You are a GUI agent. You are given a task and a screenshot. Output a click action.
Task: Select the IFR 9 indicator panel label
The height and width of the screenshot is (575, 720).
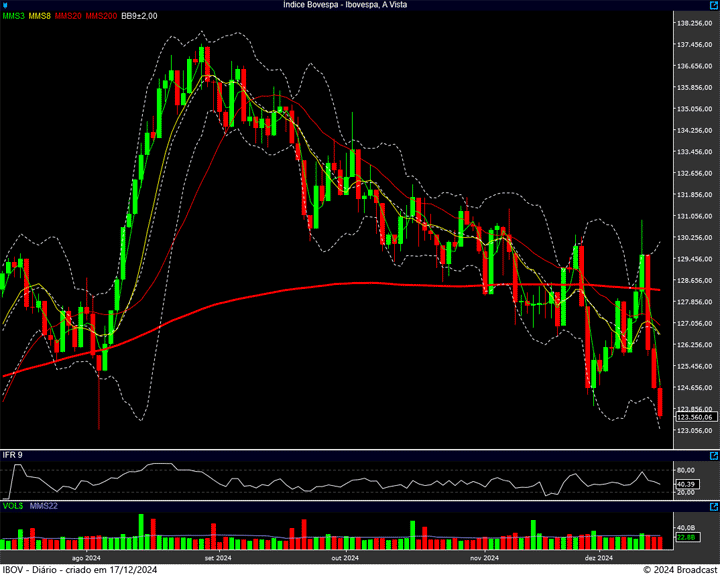click(13, 455)
